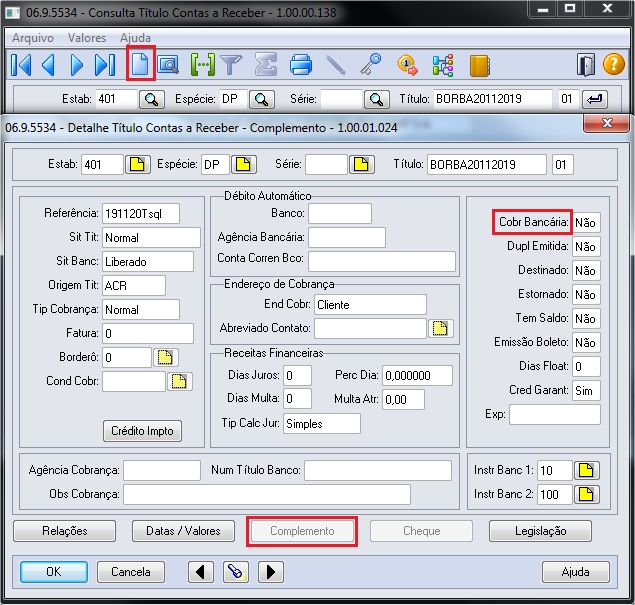Click magnifier next to Estab in Consulta window

[152, 99]
